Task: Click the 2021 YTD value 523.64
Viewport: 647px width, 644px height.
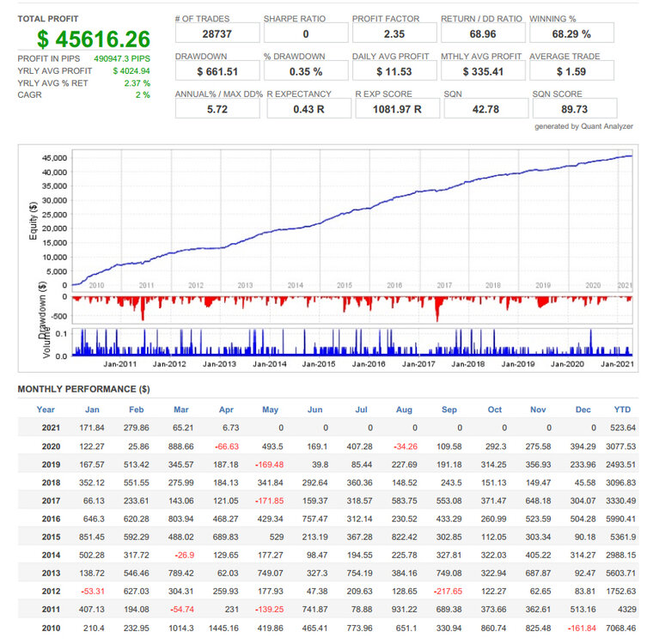Action: 623,428
